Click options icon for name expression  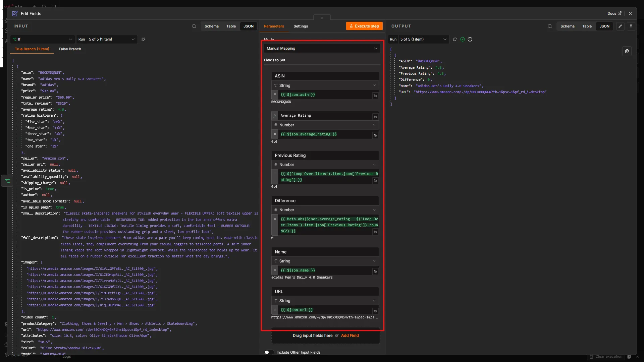click(375, 271)
